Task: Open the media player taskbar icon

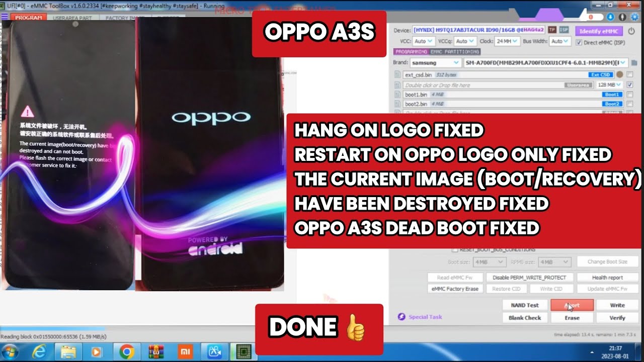Action: 97,352
